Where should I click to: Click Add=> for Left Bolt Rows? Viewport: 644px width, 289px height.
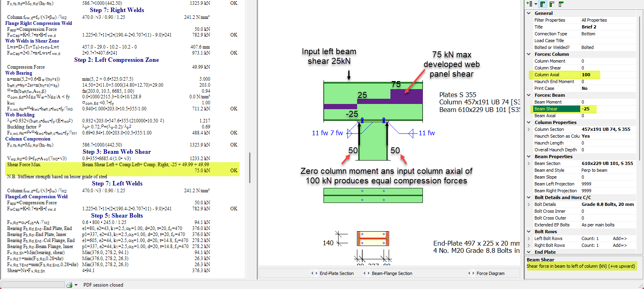[620, 238]
